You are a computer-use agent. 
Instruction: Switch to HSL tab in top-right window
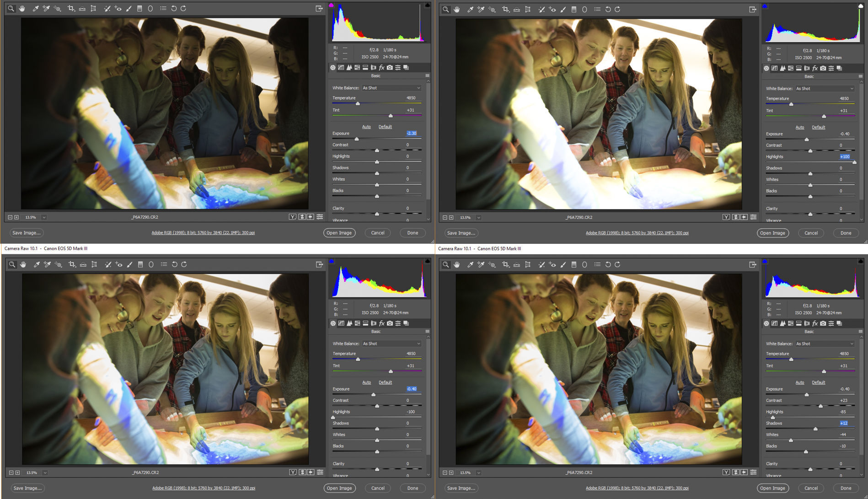(x=791, y=68)
